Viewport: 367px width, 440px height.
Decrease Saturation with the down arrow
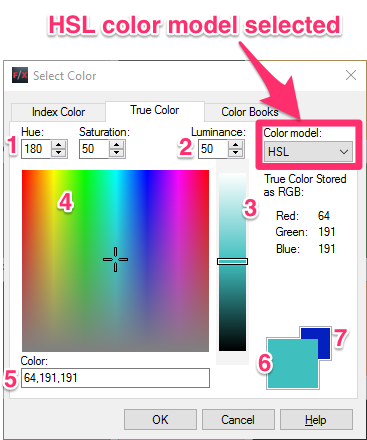tap(117, 153)
